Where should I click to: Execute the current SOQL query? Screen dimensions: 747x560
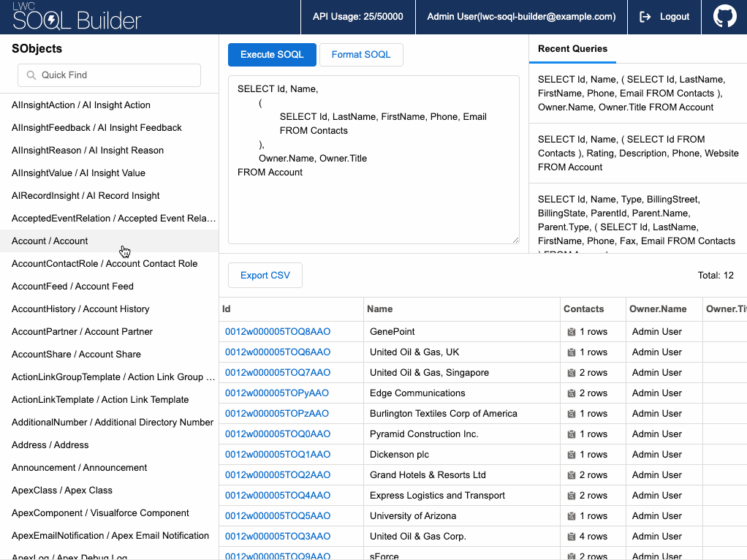271,54
